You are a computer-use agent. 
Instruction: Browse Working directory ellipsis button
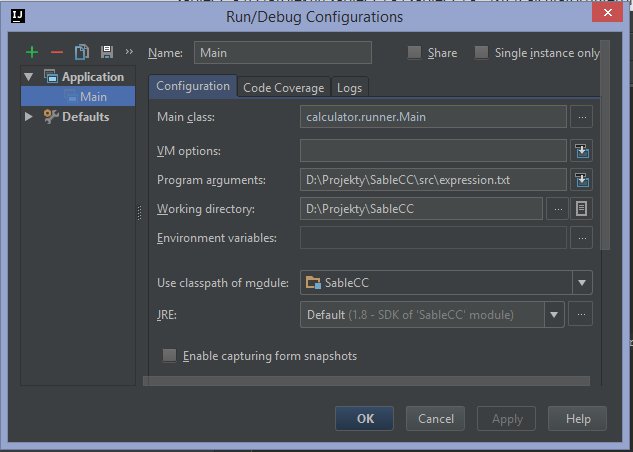(558, 209)
